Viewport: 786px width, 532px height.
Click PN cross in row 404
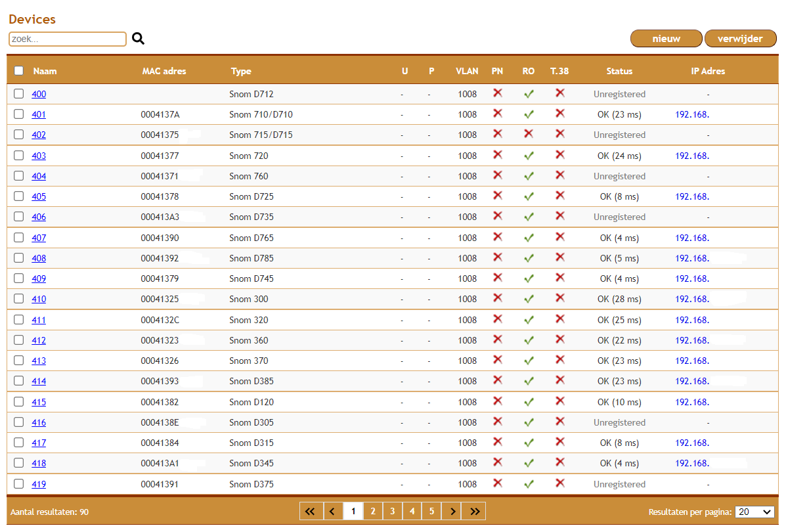[x=497, y=175]
